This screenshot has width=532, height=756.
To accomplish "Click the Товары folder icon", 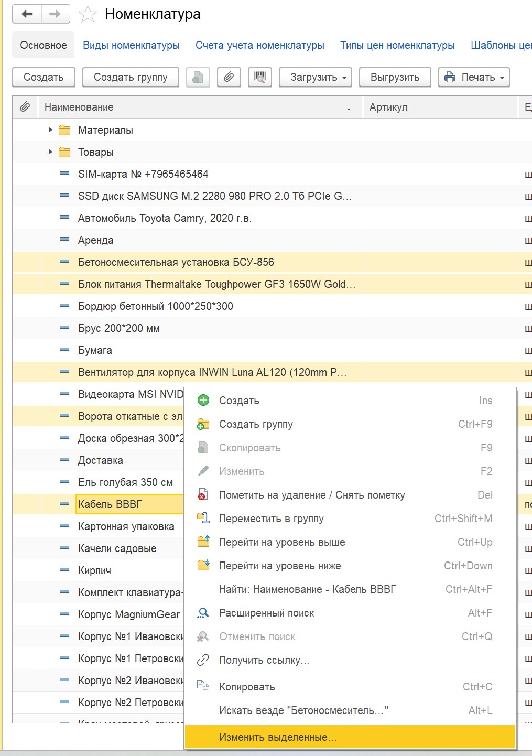I will pyautogui.click(x=64, y=152).
